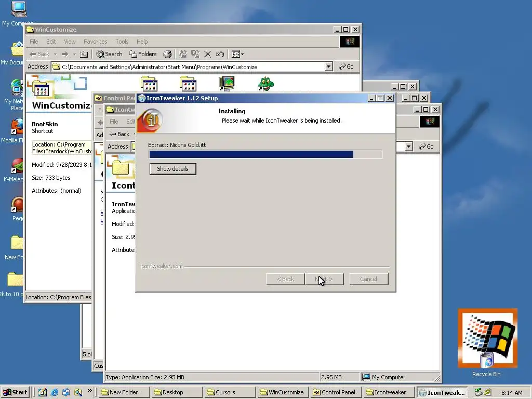Open the address dropdown in the Icontweaker window
This screenshot has height=399, width=532.
(x=408, y=147)
